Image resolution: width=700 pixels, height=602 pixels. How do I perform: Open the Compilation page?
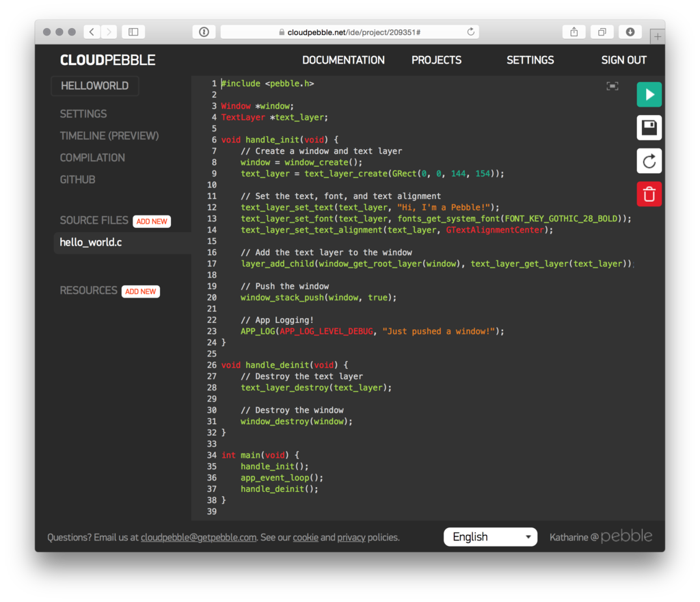[x=92, y=157]
